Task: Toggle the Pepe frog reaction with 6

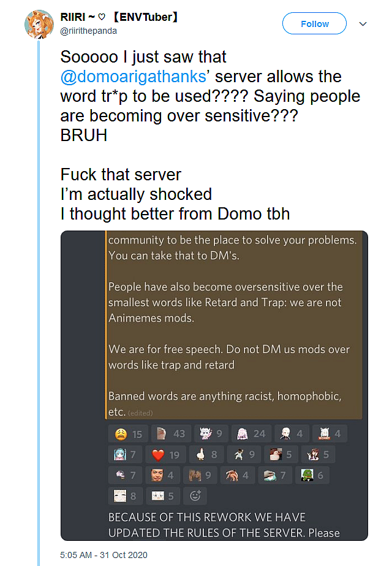Action: [x=312, y=475]
